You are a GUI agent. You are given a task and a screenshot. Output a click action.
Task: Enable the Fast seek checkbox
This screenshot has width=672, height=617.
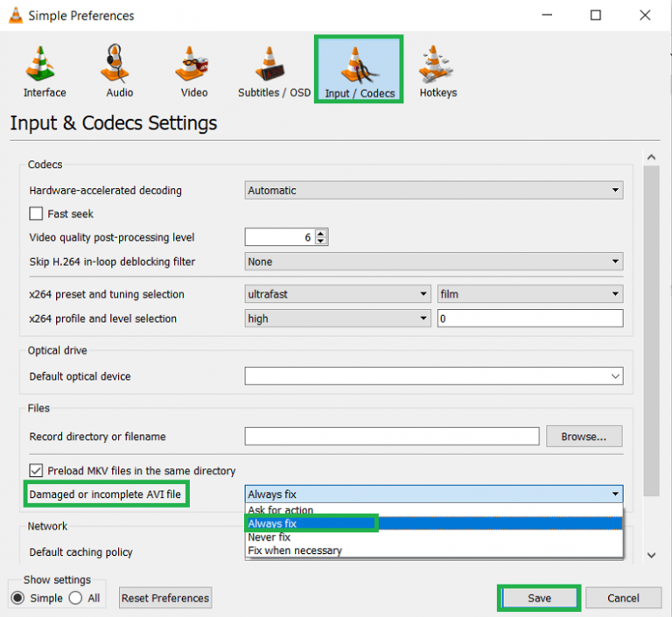tap(36, 214)
